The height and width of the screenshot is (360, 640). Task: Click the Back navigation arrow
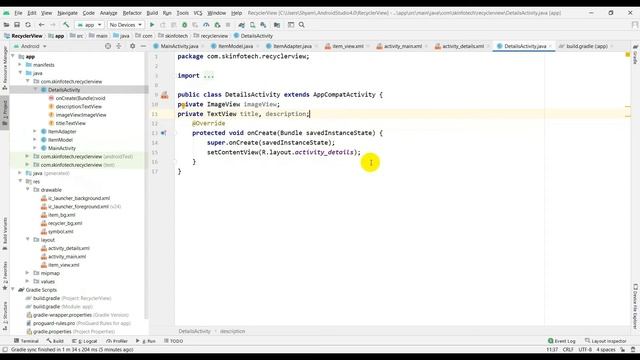pos(41,25)
